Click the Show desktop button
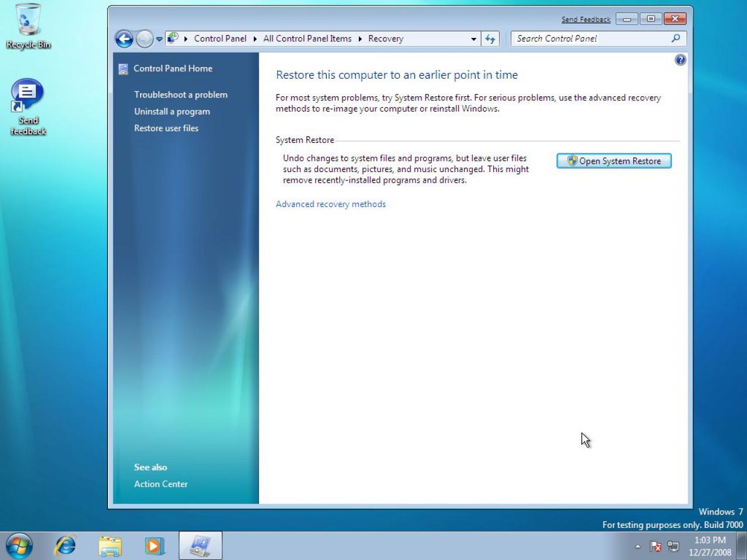Screen dimensions: 747x560 [x=742, y=546]
